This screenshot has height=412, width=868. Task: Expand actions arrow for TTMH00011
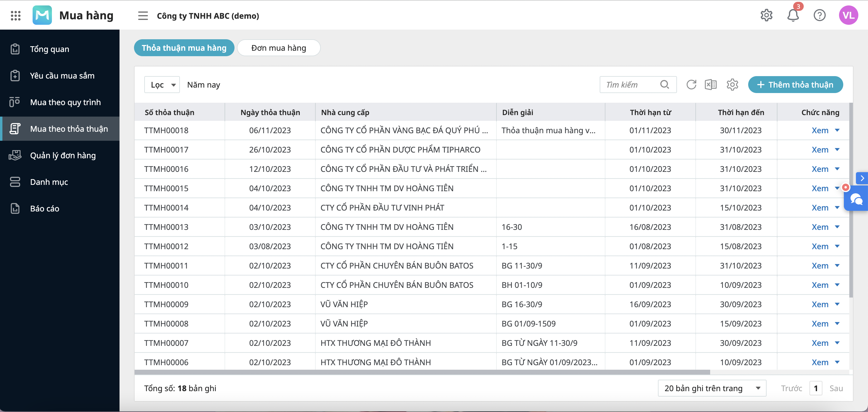coord(837,265)
